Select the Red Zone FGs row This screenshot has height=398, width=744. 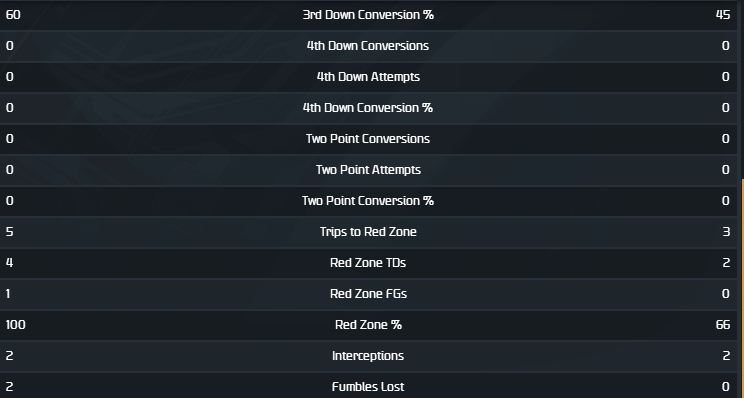coord(368,294)
